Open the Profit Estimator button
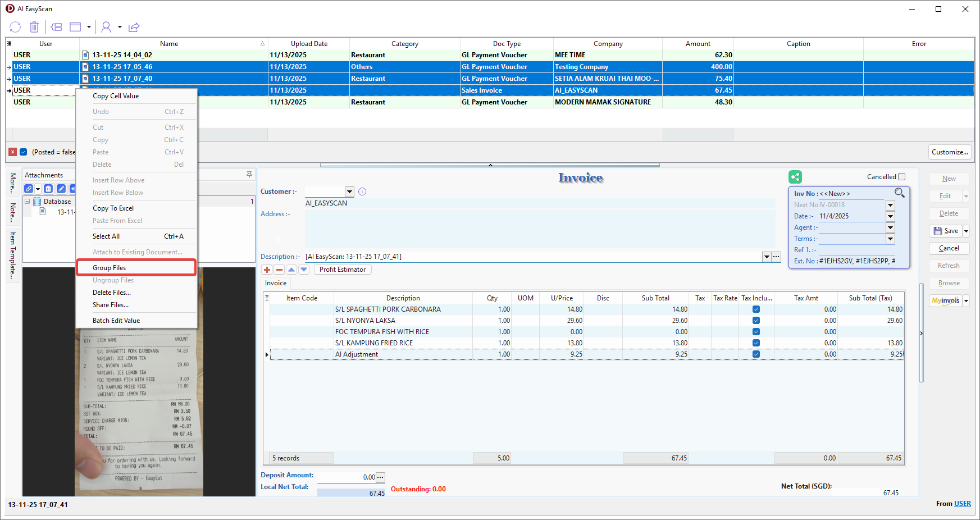The image size is (980, 520). (x=342, y=270)
